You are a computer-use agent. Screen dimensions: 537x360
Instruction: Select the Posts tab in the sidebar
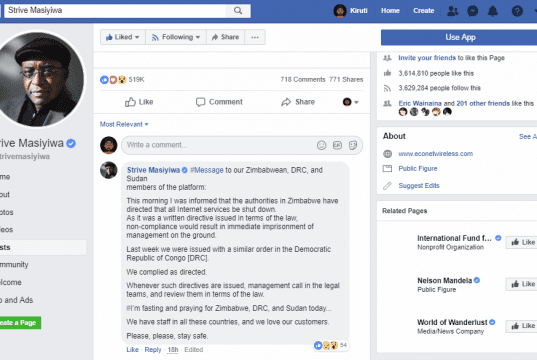[43, 247]
